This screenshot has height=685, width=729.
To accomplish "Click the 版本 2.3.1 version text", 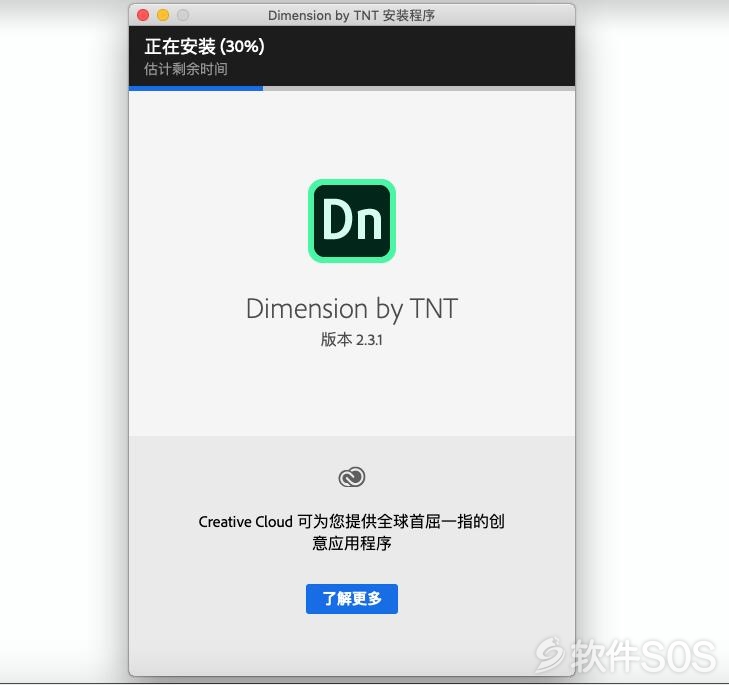I will pos(351,339).
